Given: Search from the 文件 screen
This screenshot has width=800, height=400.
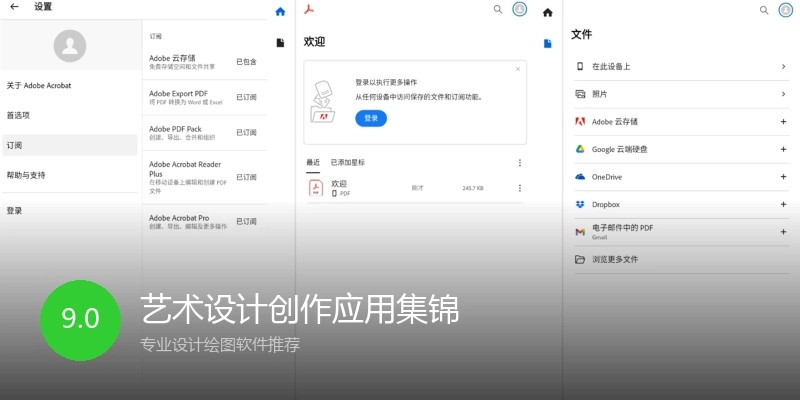Looking at the screenshot, I should (764, 10).
